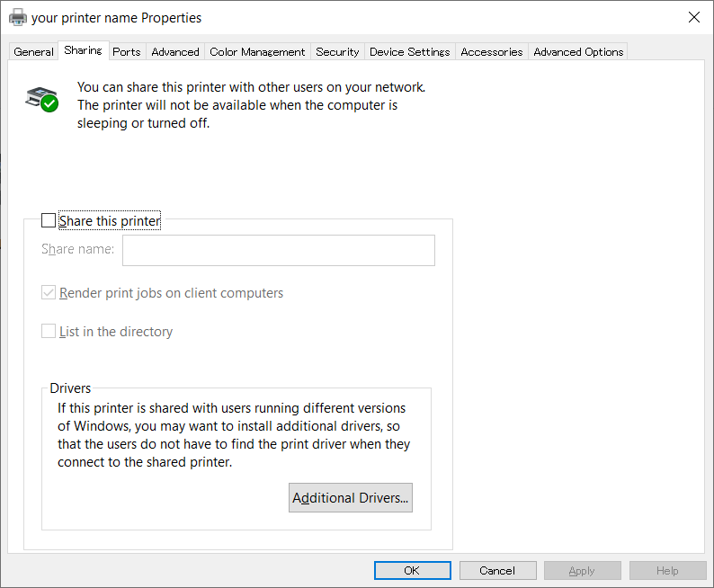This screenshot has height=588, width=714.
Task: Click the Cancel button
Action: [x=497, y=571]
